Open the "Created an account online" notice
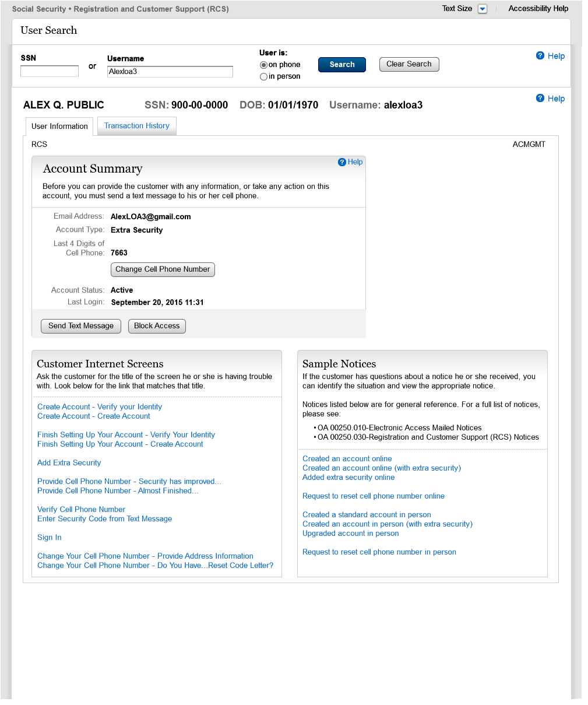The width and height of the screenshot is (588, 705). 347,459
